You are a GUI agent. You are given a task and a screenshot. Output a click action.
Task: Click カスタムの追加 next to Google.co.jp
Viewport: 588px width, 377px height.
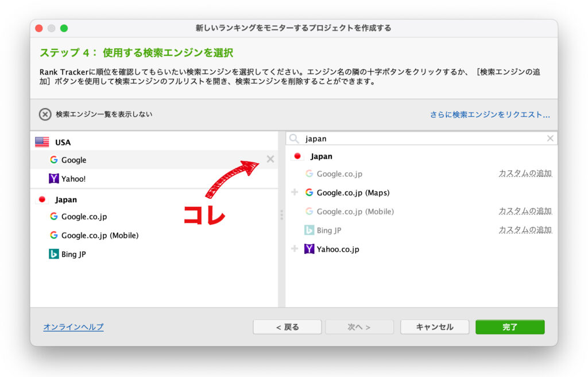525,173
